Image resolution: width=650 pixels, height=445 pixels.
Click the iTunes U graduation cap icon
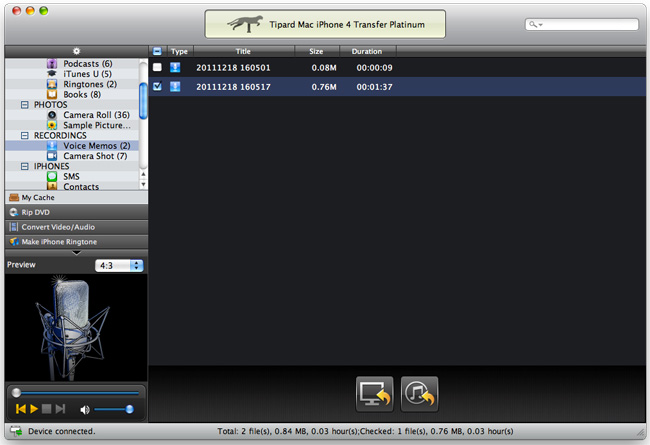52,73
